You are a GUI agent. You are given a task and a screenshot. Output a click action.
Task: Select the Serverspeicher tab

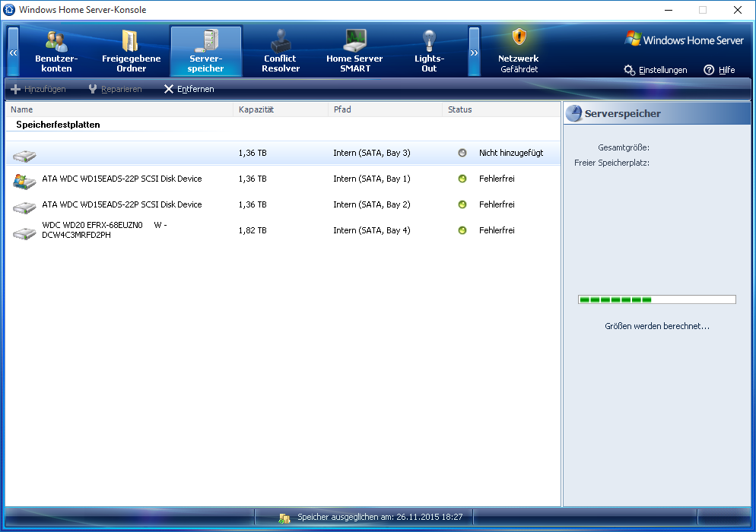(206, 51)
